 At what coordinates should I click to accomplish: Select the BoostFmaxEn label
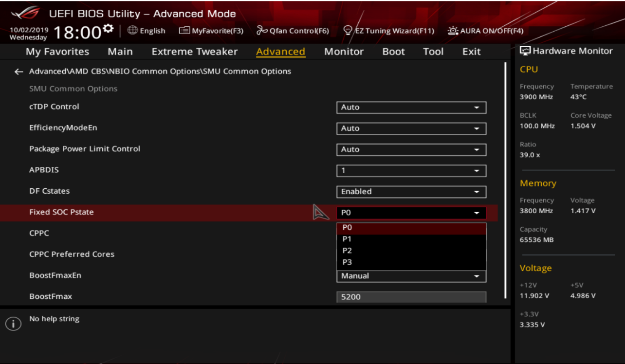point(55,275)
